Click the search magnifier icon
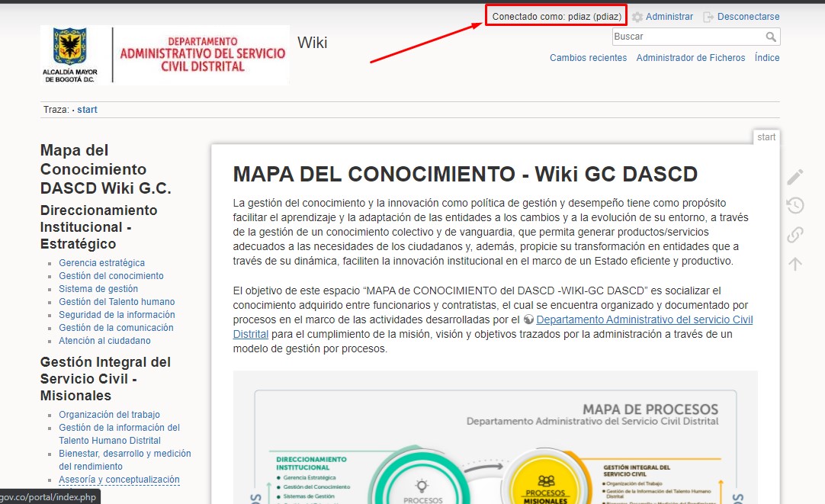 [x=771, y=37]
